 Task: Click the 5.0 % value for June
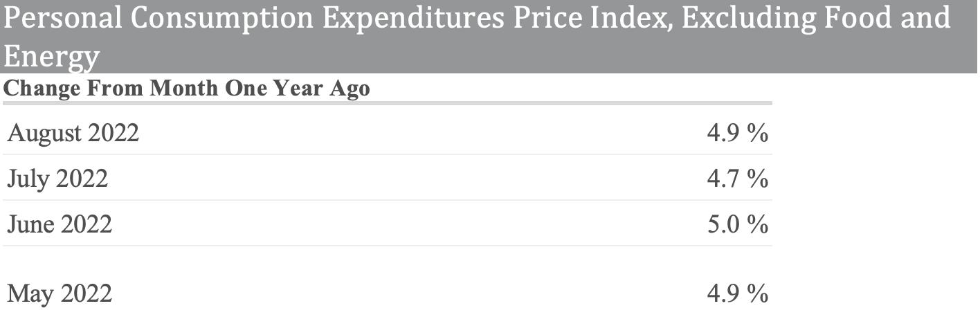tap(737, 224)
